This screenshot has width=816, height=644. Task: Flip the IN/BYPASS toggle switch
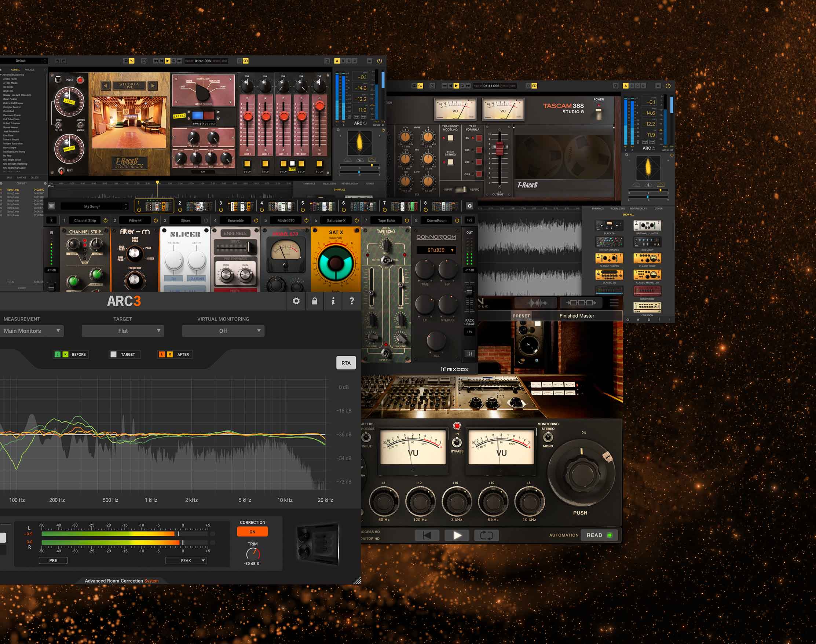point(457,442)
